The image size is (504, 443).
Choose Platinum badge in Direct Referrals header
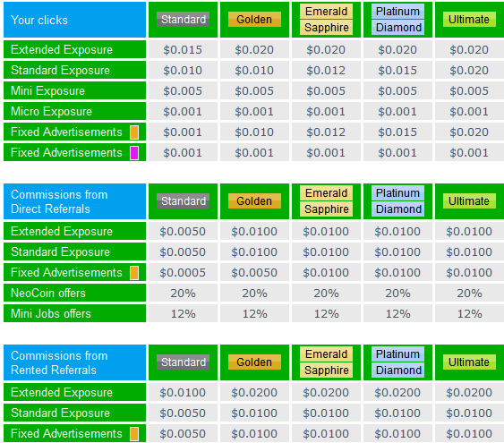coord(398,193)
